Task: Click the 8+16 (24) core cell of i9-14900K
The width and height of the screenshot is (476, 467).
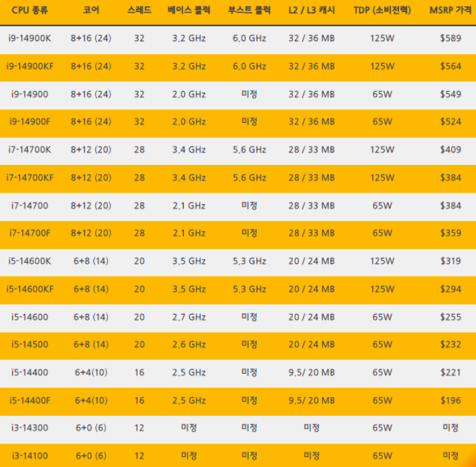Action: (x=91, y=38)
